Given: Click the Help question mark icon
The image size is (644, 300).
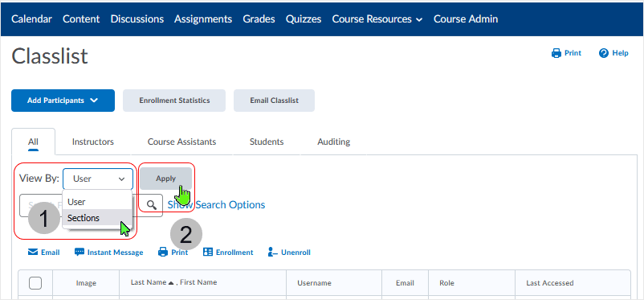Looking at the screenshot, I should tap(603, 53).
